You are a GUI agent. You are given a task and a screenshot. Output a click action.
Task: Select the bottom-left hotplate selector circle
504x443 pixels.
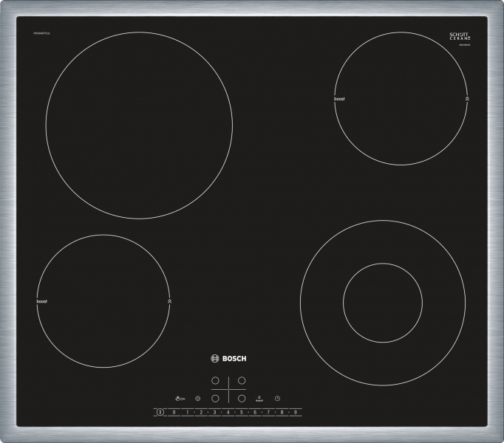click(215, 399)
